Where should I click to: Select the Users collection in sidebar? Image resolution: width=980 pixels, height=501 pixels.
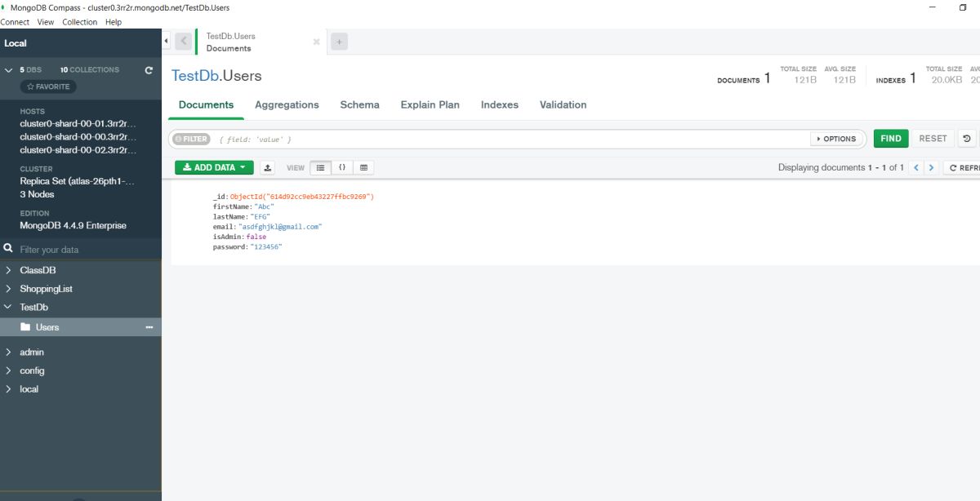pyautogui.click(x=81, y=327)
